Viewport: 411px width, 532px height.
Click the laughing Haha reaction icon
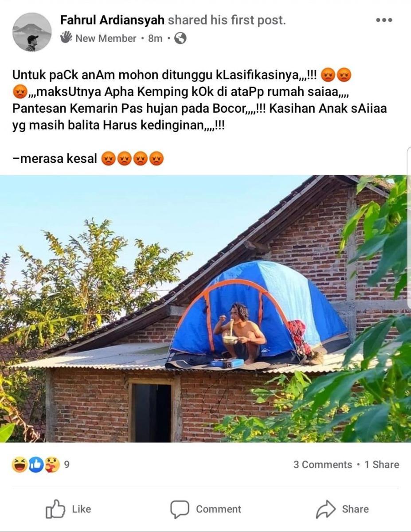click(20, 465)
